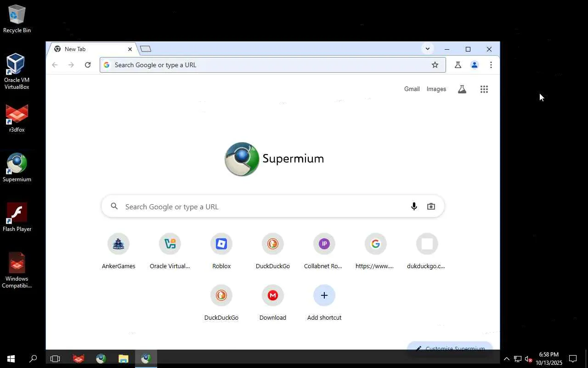Open Task View on the taskbar
The image size is (588, 368).
click(x=55, y=359)
